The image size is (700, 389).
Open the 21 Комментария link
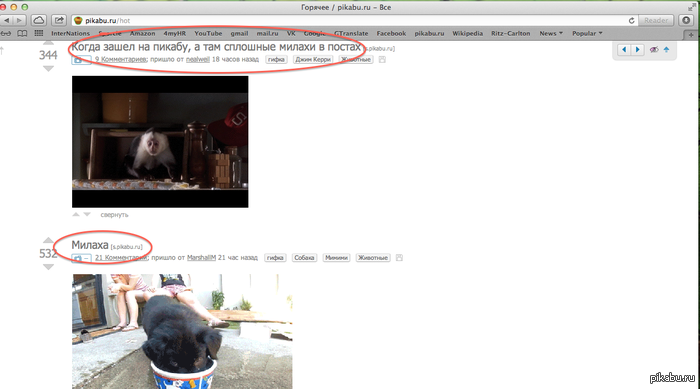pos(121,258)
